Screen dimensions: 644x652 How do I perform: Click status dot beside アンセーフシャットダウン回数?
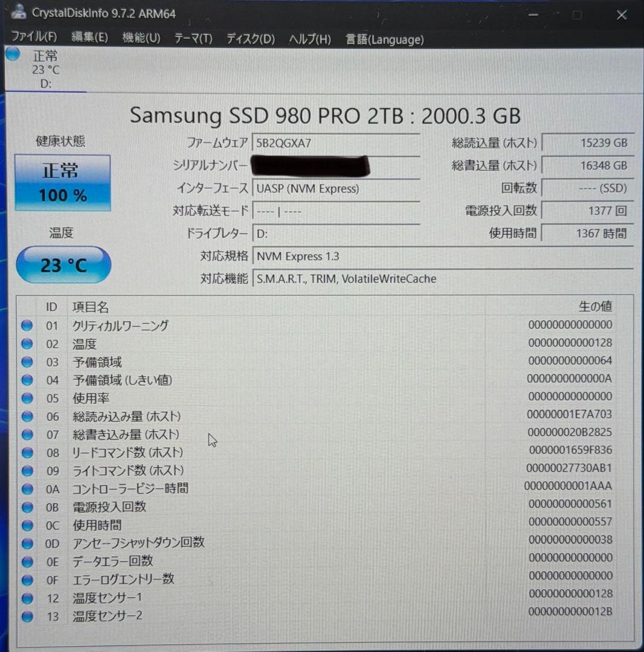[27, 543]
